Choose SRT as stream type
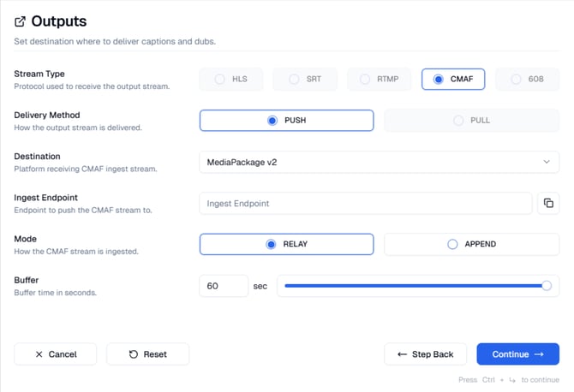The width and height of the screenshot is (574, 392). pyautogui.click(x=306, y=80)
